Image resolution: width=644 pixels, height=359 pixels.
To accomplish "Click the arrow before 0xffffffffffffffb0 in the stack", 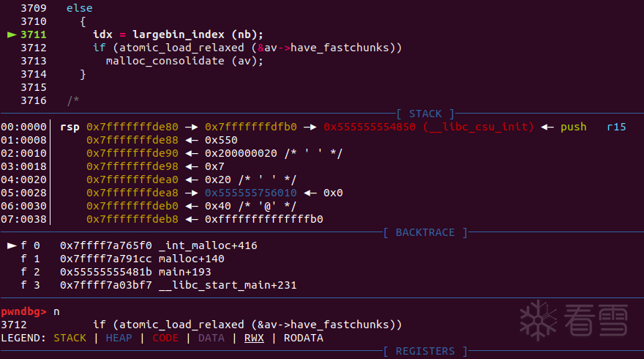I will coord(192,219).
